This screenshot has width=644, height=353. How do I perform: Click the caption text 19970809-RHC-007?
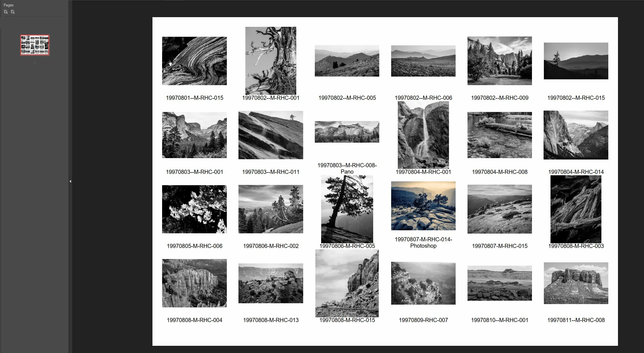tap(423, 320)
